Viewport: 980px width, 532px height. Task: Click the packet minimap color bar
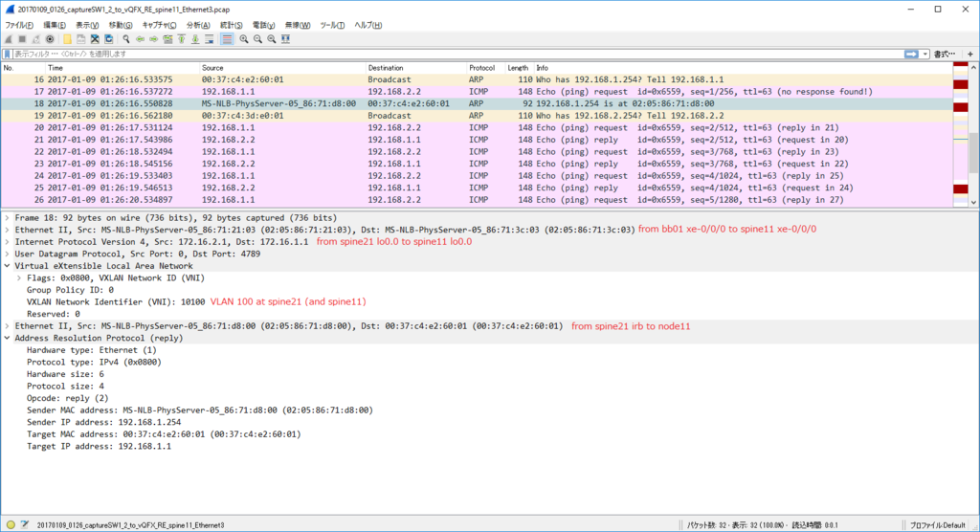961,135
